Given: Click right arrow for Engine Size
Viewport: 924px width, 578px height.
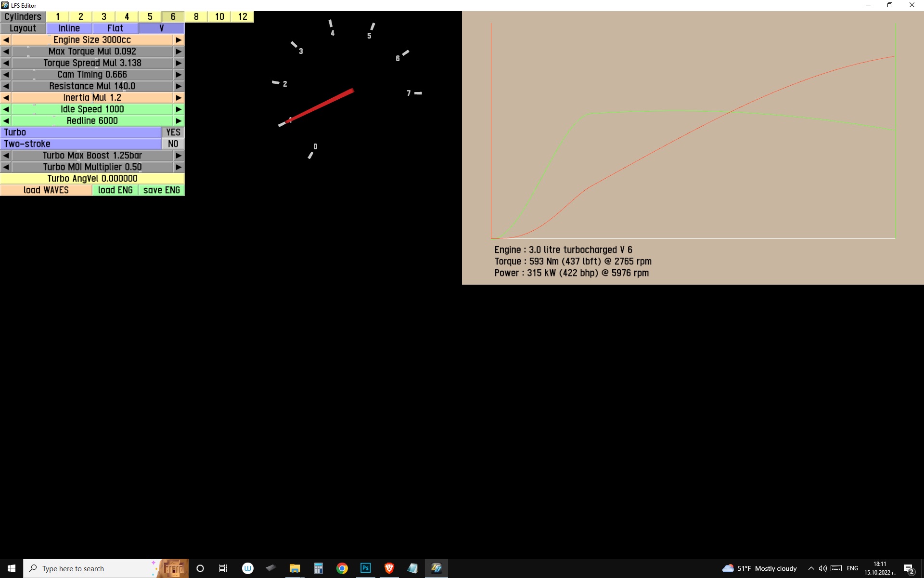Looking at the screenshot, I should click(179, 40).
